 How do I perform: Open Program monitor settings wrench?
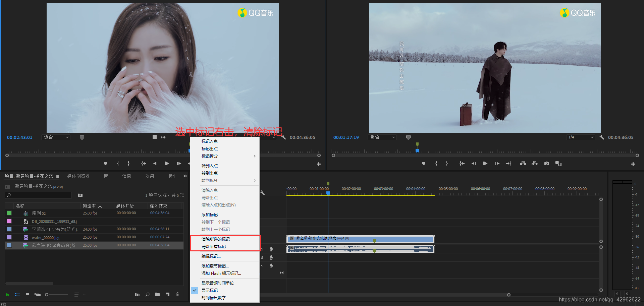click(602, 137)
